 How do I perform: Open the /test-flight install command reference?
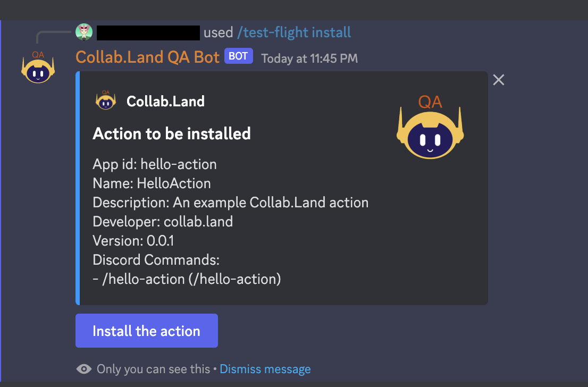click(294, 32)
